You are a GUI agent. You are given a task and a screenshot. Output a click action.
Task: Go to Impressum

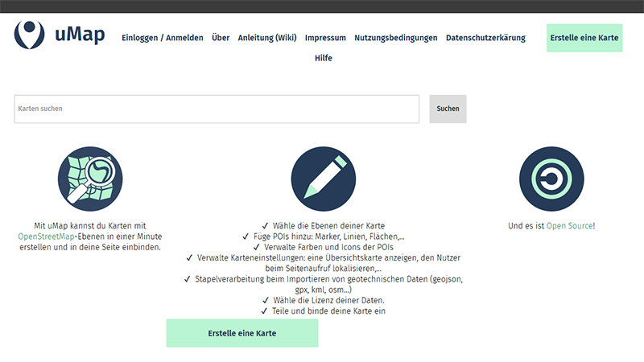click(x=325, y=38)
